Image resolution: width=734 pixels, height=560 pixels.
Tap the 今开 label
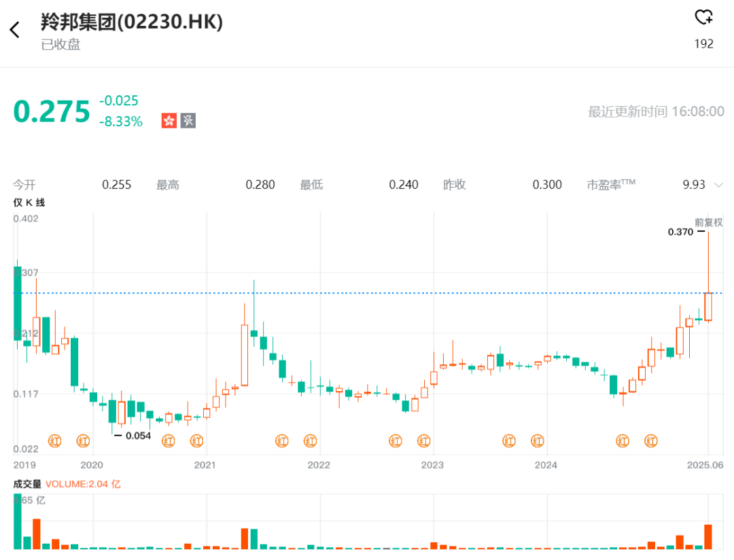24,185
